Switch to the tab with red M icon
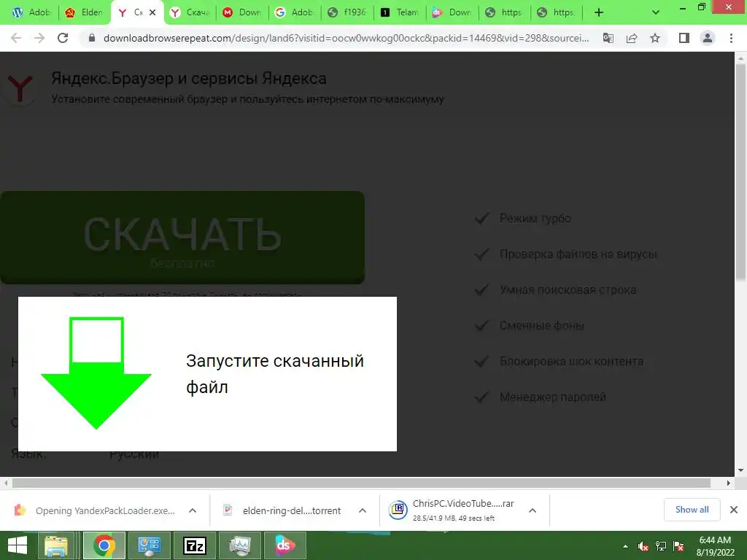The width and height of the screenshot is (747, 560). coord(242,12)
